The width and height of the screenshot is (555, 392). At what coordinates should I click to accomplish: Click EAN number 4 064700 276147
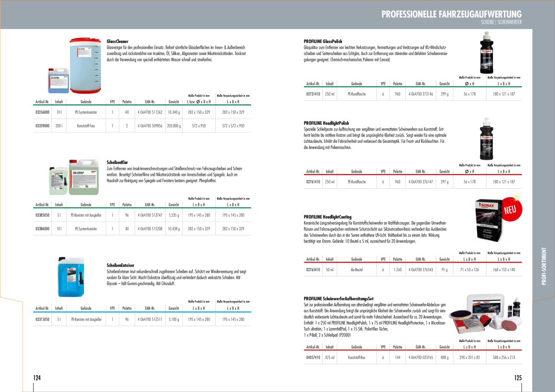click(x=421, y=182)
